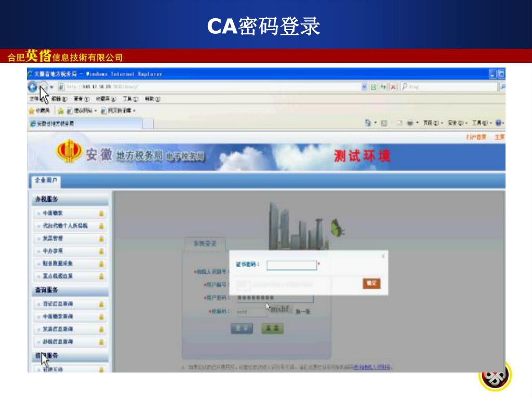The height and width of the screenshot is (399, 532).
Task: Open the 工具 (Tools) menu in menu bar
Action: click(x=130, y=99)
